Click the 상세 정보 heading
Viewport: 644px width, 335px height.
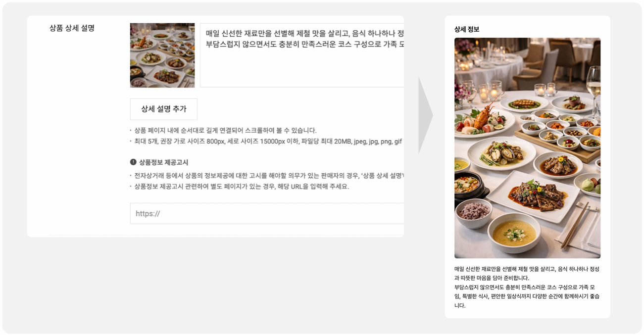pyautogui.click(x=467, y=29)
